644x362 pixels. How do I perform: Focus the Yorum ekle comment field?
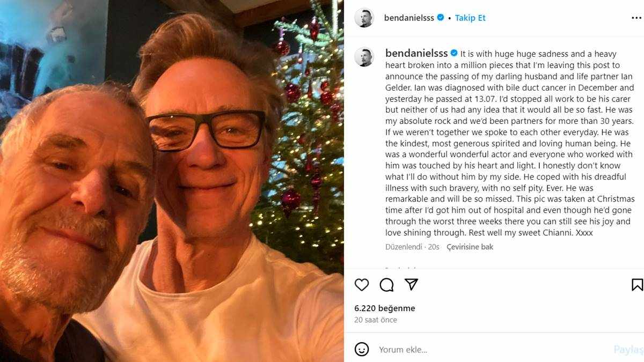(483, 350)
